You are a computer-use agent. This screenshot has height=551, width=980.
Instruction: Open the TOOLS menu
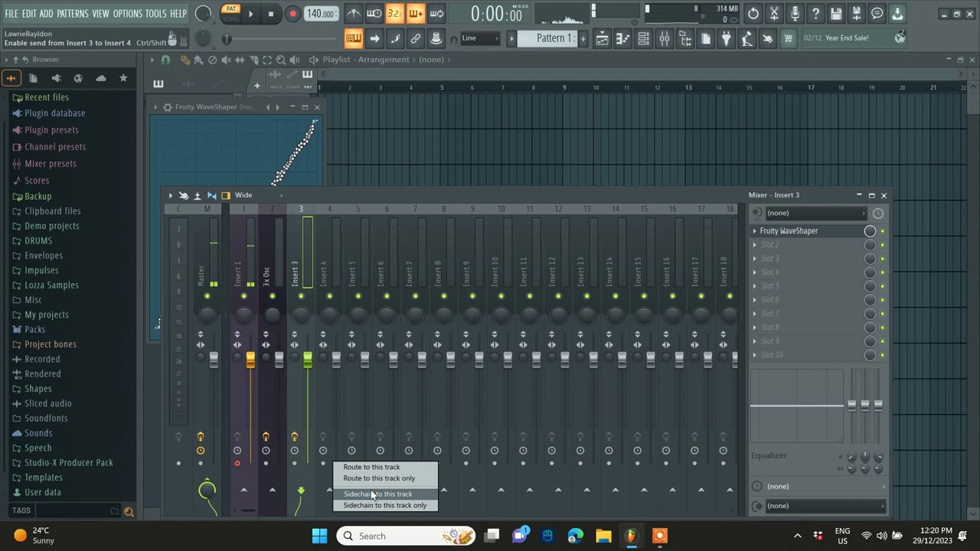pos(156,14)
